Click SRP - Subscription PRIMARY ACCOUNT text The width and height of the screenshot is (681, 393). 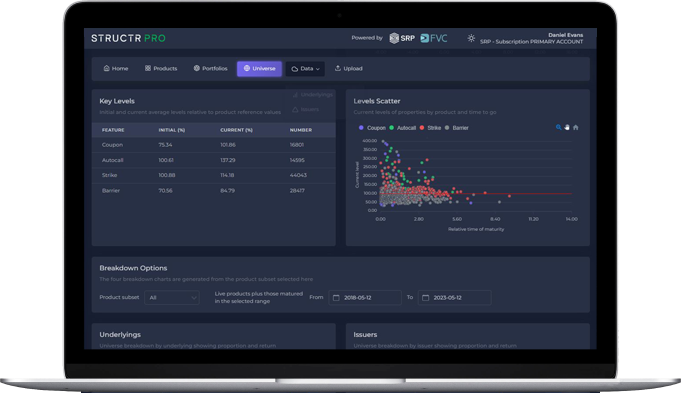pos(531,42)
